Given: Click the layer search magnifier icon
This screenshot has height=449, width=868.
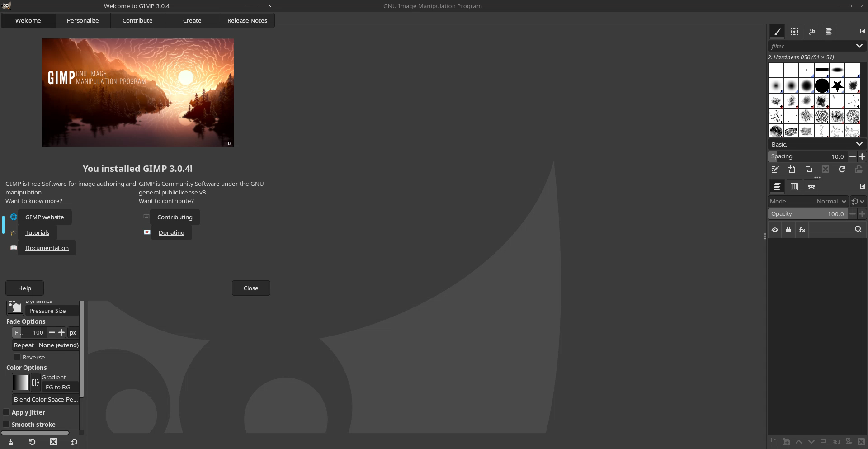Looking at the screenshot, I should [x=858, y=230].
